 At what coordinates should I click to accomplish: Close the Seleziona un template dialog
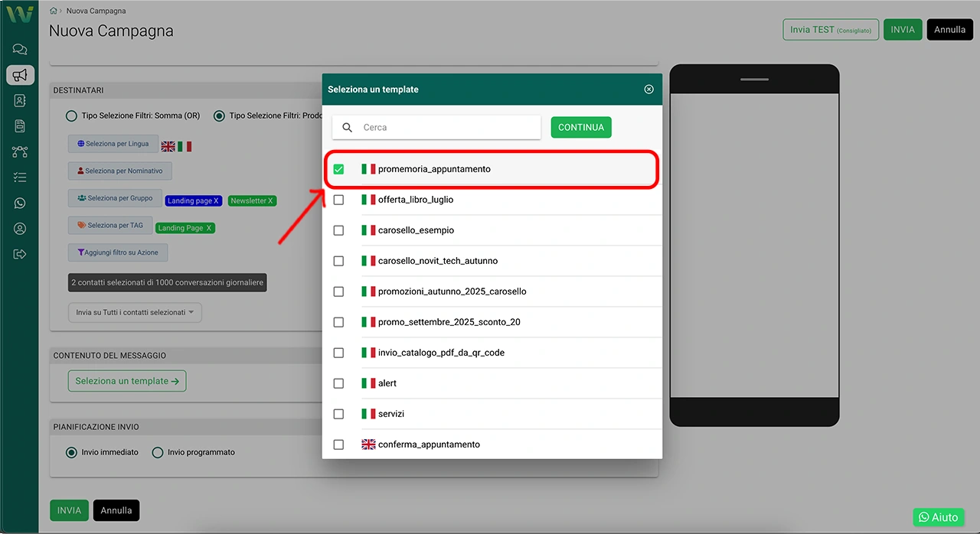[649, 90]
